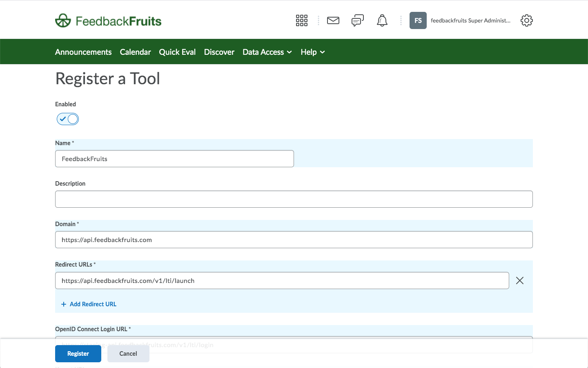Open the notifications bell icon
Screen dimensions: 588x368
(382, 20)
